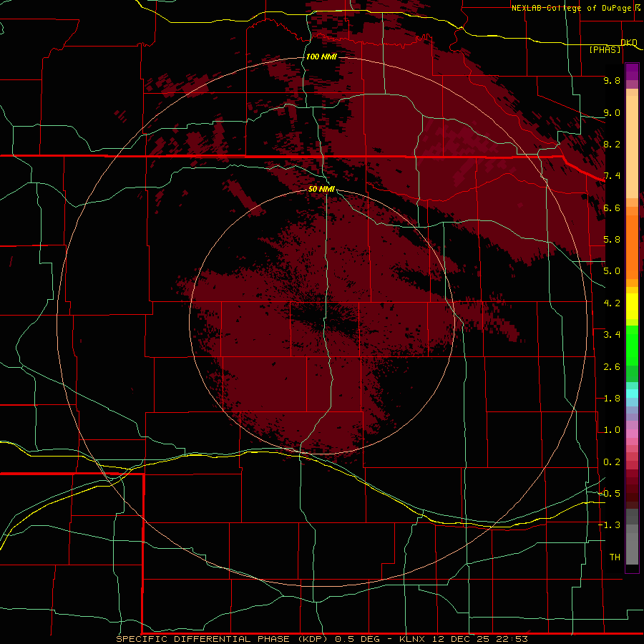Screen dimensions: 644x644
Task: Select the purple swatch atop the color bar
Action: click(632, 72)
